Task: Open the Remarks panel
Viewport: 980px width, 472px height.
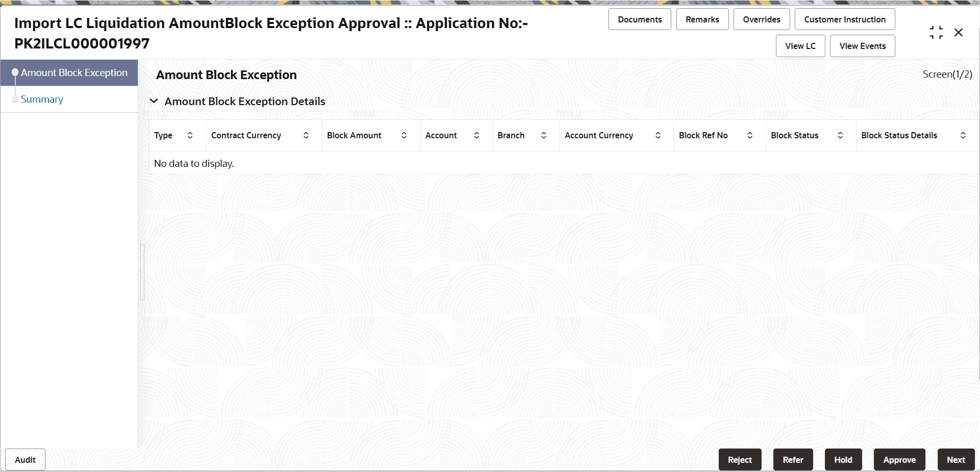Action: pos(702,19)
